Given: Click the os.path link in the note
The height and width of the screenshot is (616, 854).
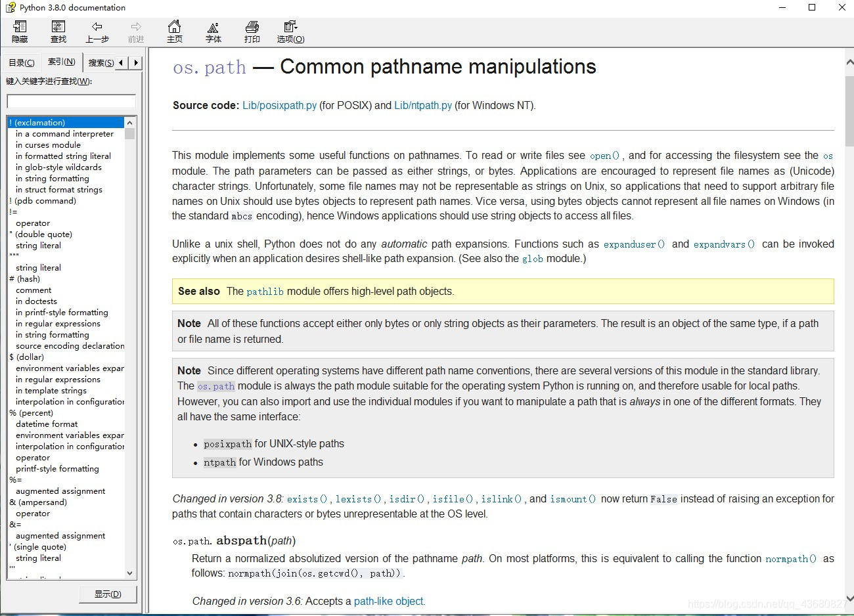Looking at the screenshot, I should [x=216, y=386].
